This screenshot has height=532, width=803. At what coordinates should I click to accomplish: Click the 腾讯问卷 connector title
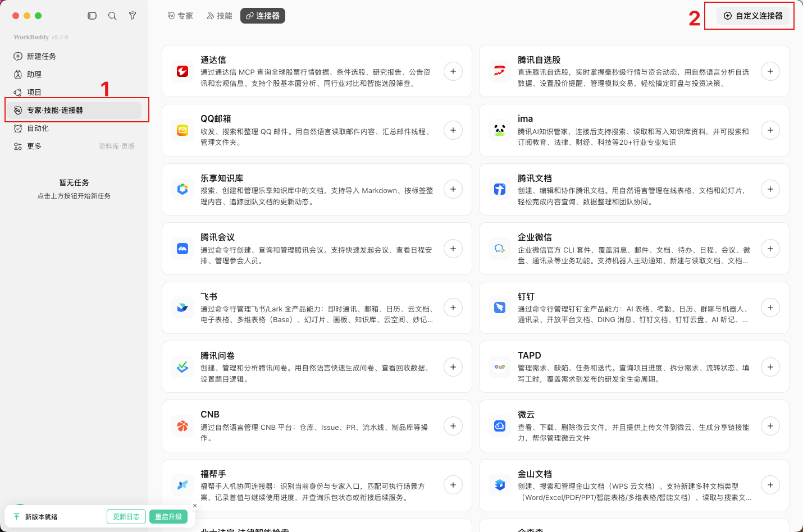coord(218,356)
